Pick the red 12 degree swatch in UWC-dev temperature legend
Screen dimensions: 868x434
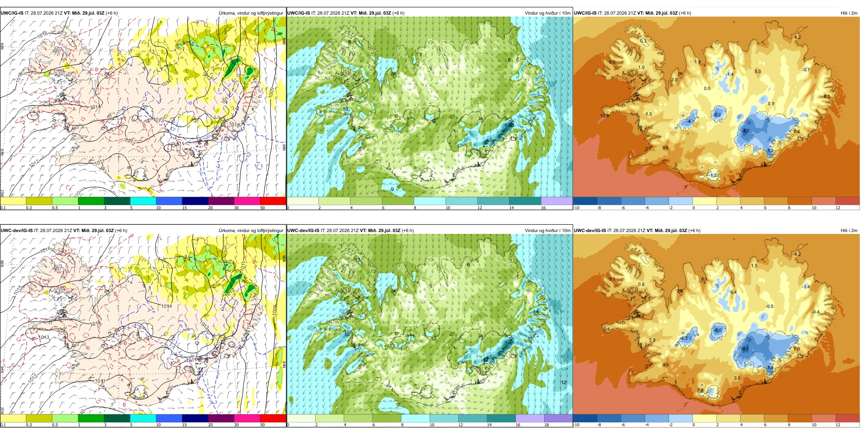tap(847, 418)
